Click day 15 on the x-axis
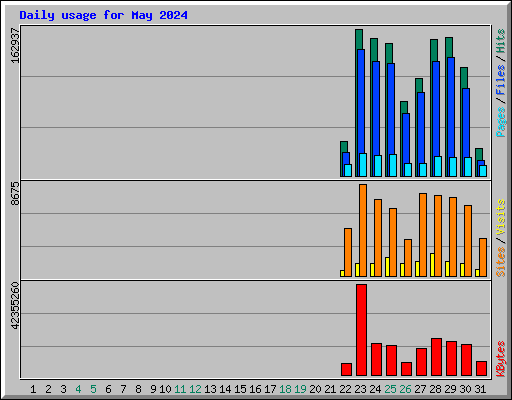Image resolution: width=512 pixels, height=400 pixels. (240, 389)
